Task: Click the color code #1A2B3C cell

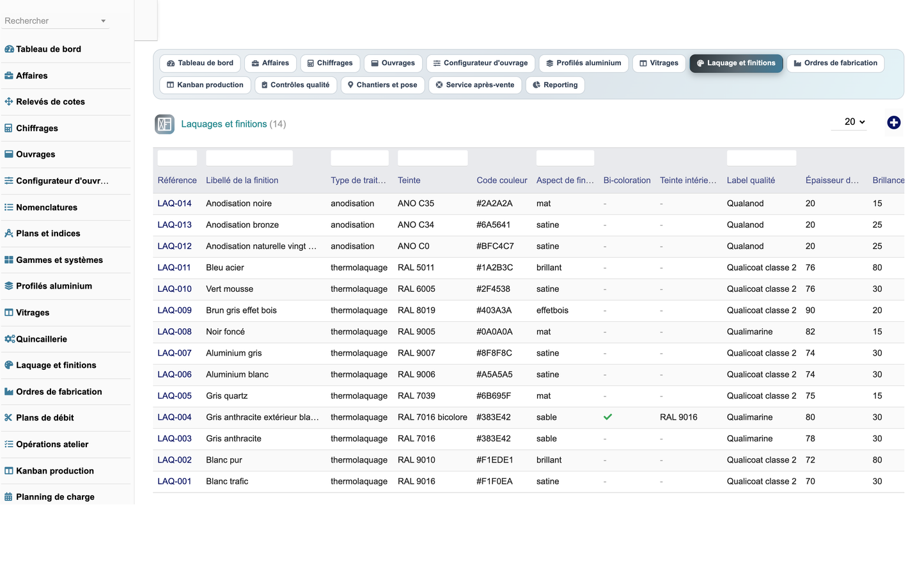Action: click(x=495, y=267)
